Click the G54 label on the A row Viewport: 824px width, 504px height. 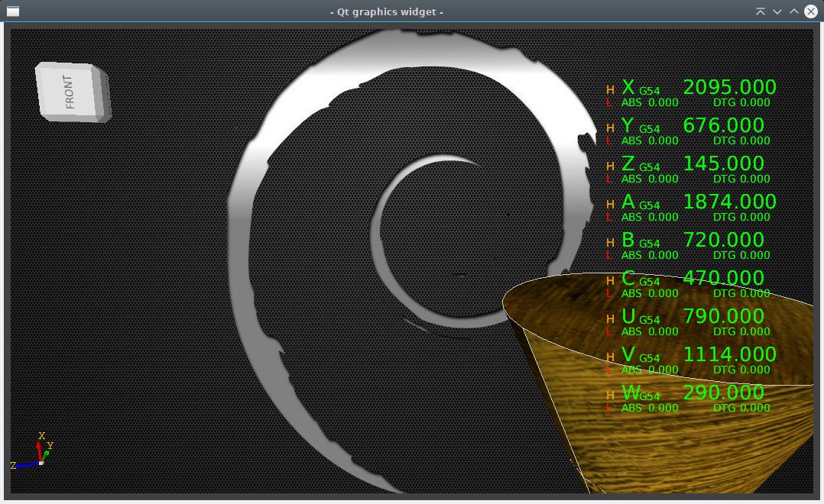(x=650, y=205)
